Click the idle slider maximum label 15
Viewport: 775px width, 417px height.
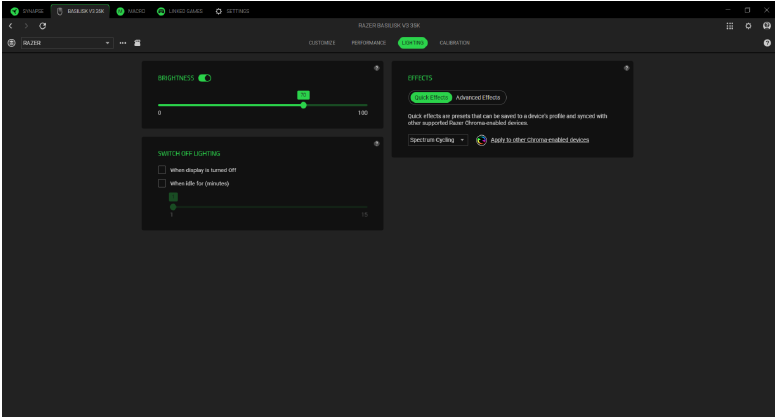[364, 215]
